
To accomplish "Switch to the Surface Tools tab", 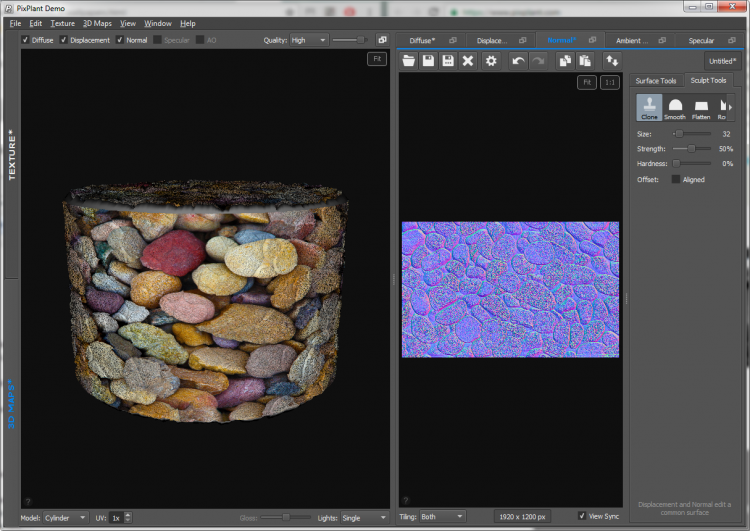I will pos(656,81).
